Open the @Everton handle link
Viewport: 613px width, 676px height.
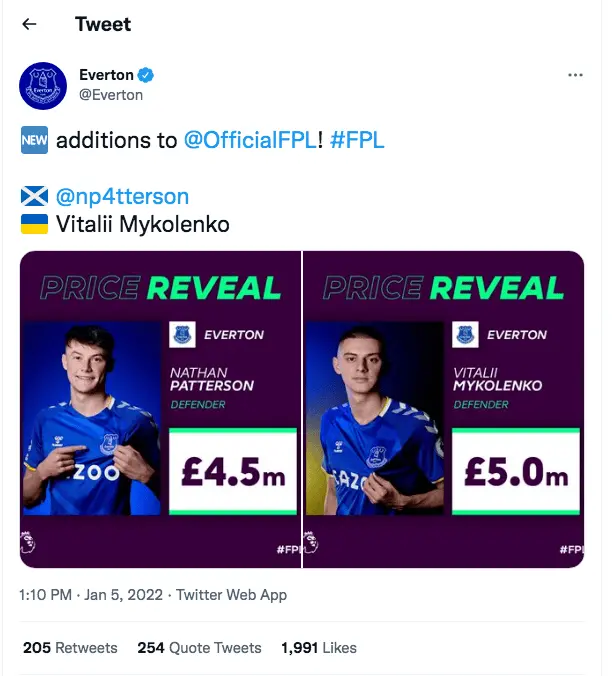tap(111, 95)
